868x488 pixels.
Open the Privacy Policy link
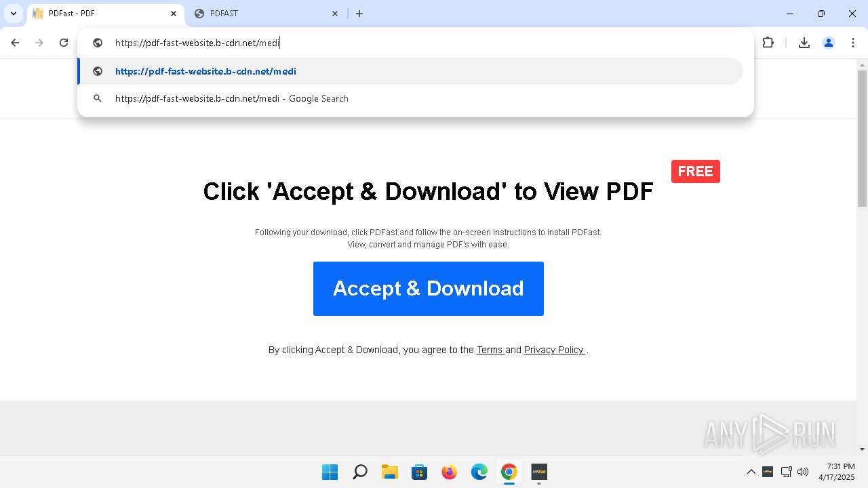click(554, 350)
